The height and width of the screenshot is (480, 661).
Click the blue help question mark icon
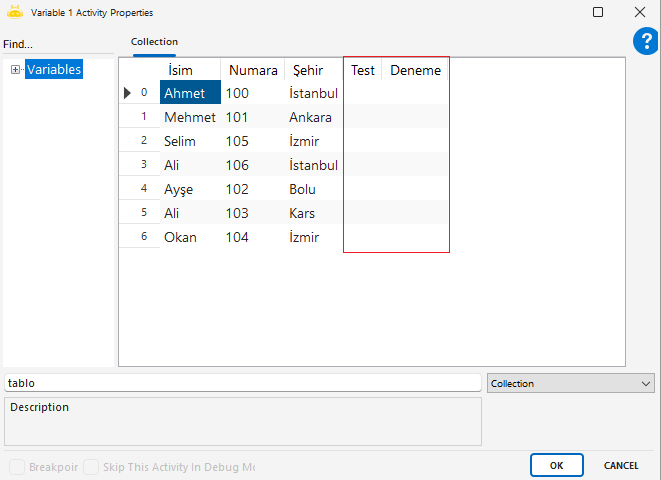click(645, 41)
